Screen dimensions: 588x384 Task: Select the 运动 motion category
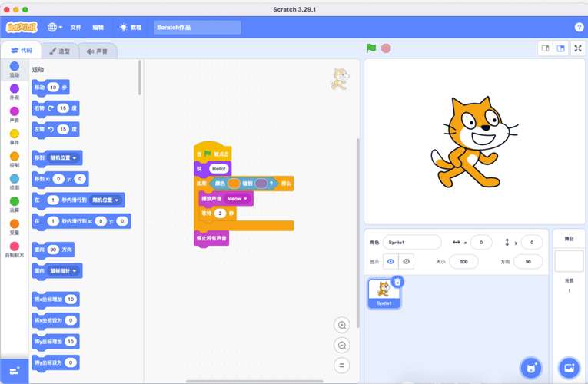15,70
